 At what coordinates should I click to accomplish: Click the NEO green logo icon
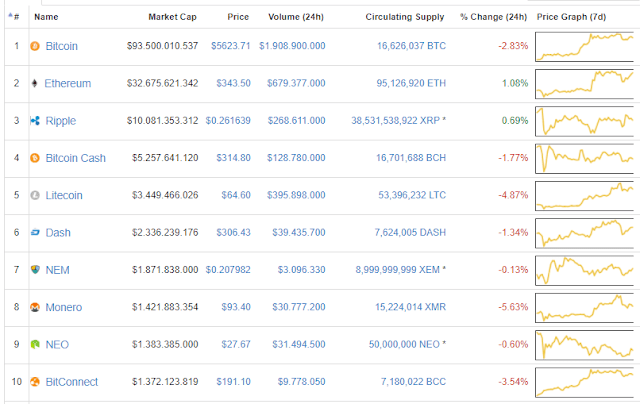pos(35,344)
